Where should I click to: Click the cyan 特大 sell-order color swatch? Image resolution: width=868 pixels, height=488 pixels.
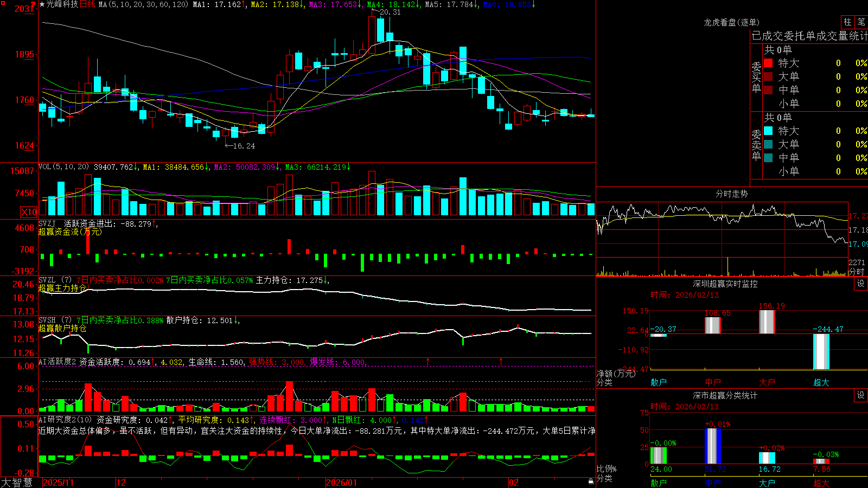(x=768, y=131)
